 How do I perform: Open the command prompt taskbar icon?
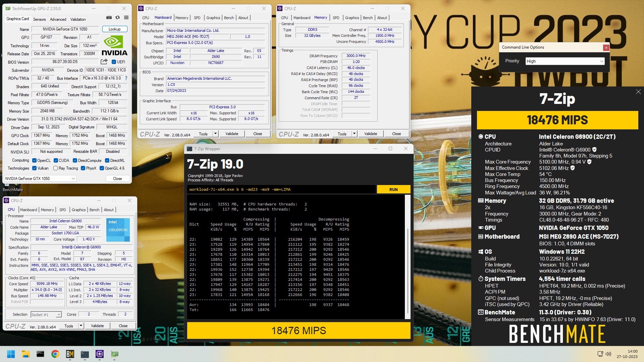point(40,354)
